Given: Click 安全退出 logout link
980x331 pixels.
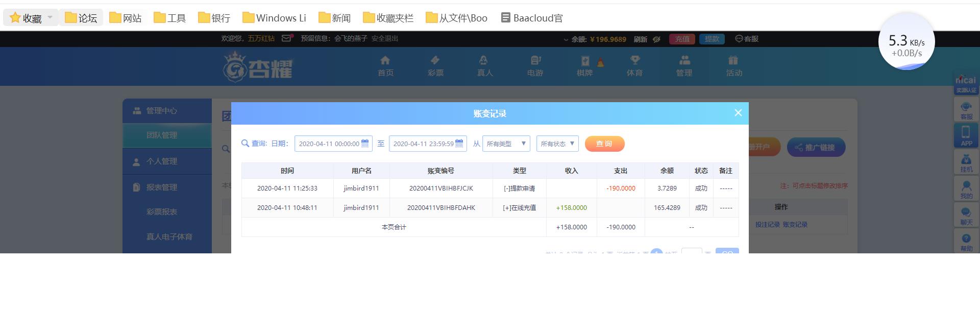Looking at the screenshot, I should click(x=385, y=38).
